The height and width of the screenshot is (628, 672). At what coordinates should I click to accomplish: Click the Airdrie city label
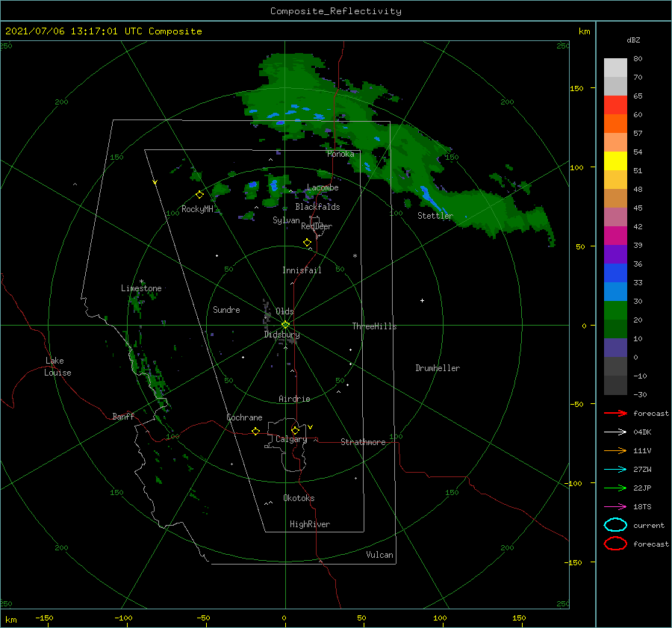tap(294, 399)
